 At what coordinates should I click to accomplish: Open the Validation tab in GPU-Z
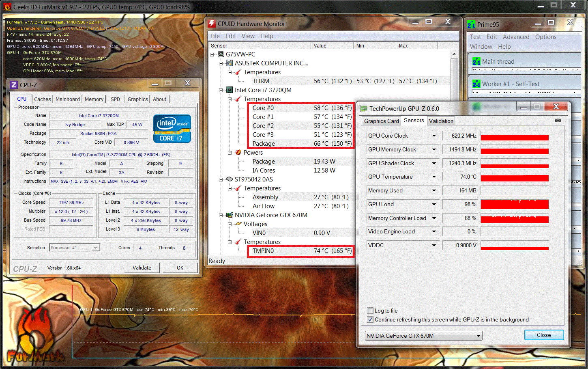pyautogui.click(x=441, y=121)
